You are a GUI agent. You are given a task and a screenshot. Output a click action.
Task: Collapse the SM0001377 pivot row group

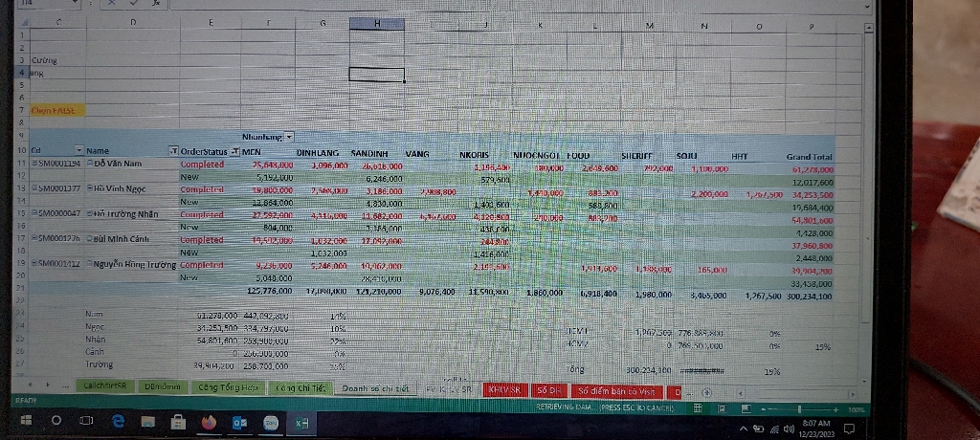coord(33,189)
